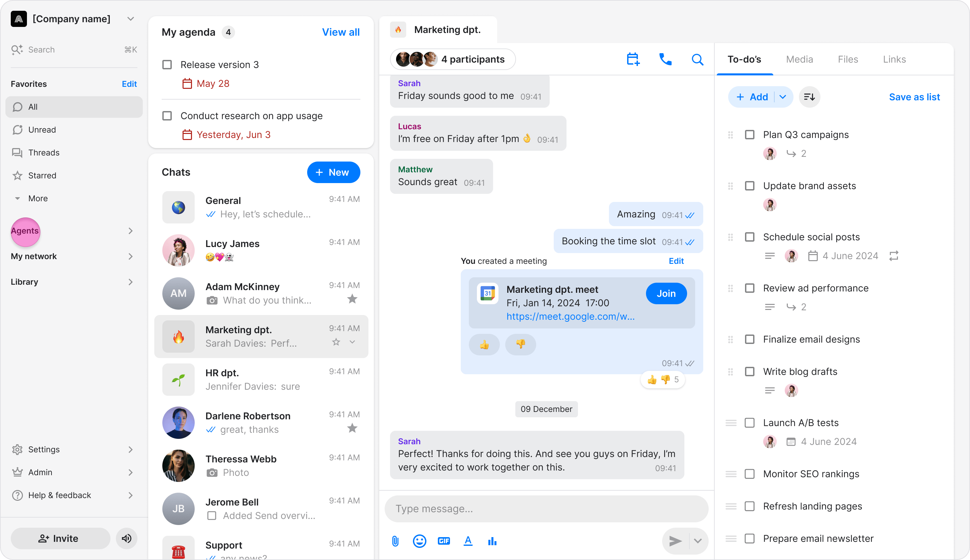The image size is (970, 560).
Task: Start a call with the phone icon
Action: tap(665, 59)
